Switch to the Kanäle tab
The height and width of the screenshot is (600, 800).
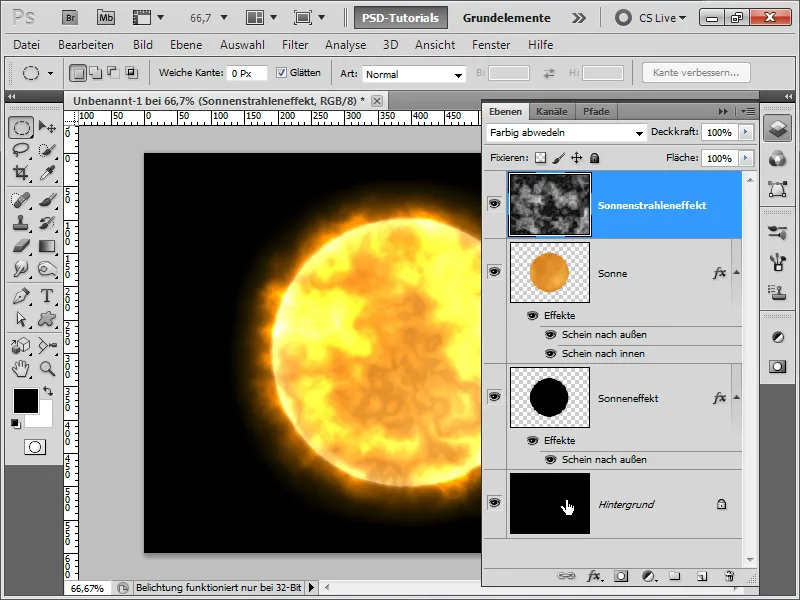tap(552, 111)
